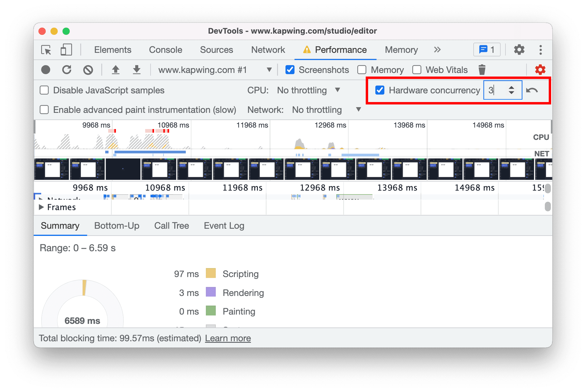Click the reload and profile button
The height and width of the screenshot is (392, 586).
tap(67, 69)
